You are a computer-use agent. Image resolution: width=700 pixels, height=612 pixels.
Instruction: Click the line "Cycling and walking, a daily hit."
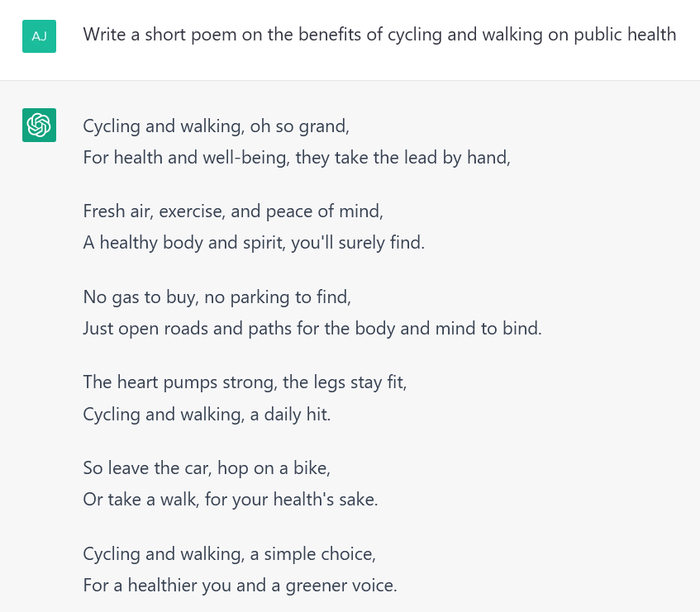[x=207, y=414]
